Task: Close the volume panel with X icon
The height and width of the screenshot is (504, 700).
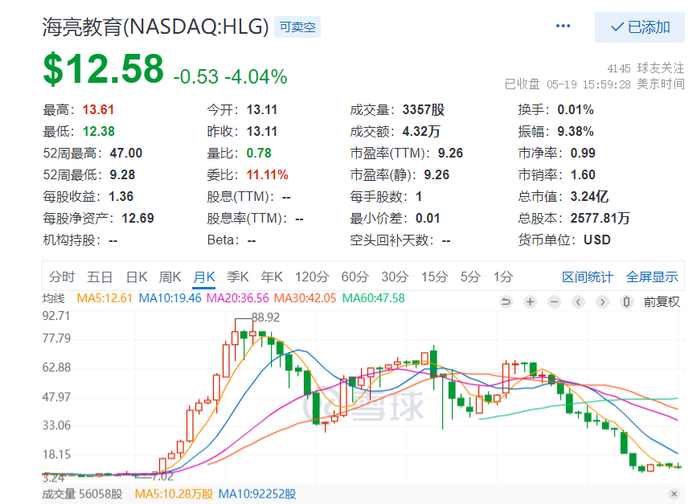Action: [674, 493]
